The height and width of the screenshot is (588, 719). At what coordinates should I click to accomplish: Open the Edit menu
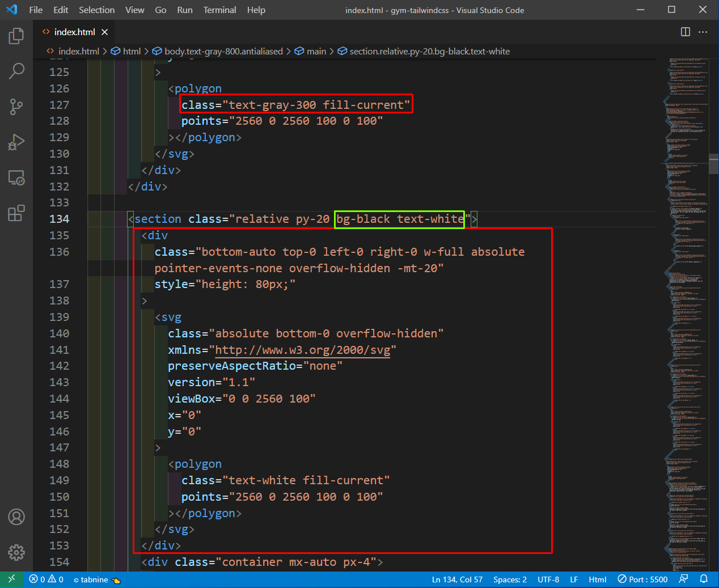(x=61, y=10)
